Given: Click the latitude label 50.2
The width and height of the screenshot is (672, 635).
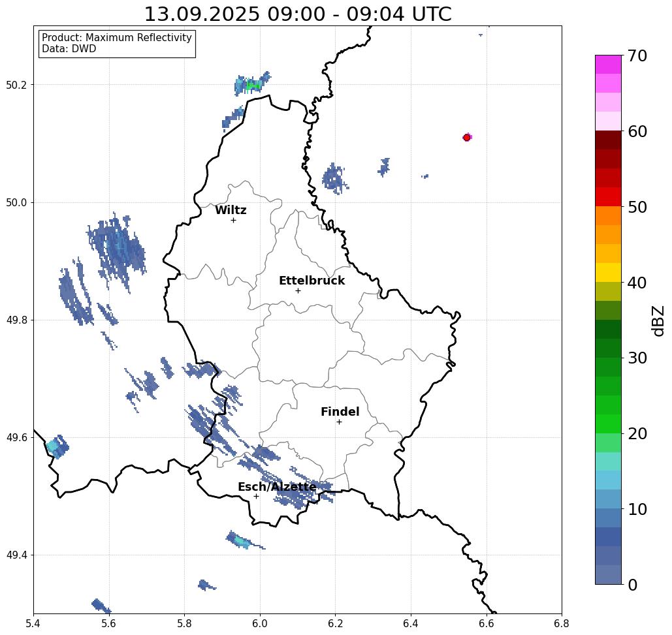Looking at the screenshot, I should [16, 85].
